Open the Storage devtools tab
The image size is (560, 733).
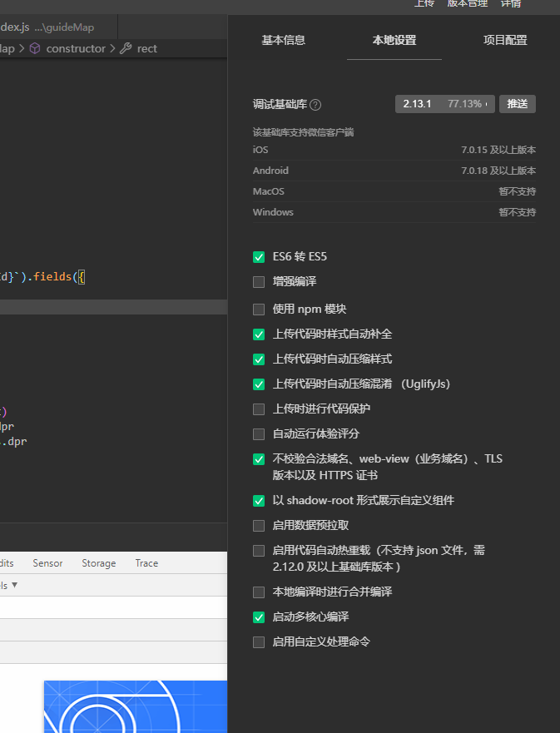click(x=99, y=563)
